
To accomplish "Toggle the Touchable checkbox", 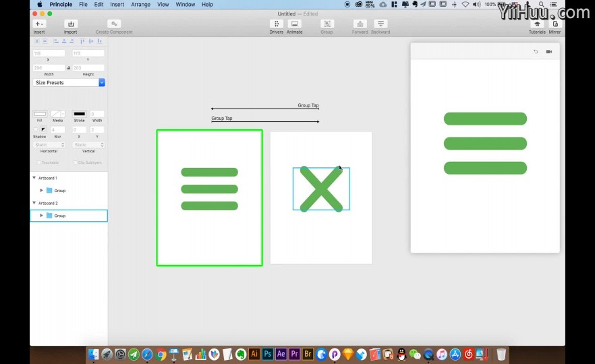I will [38, 162].
